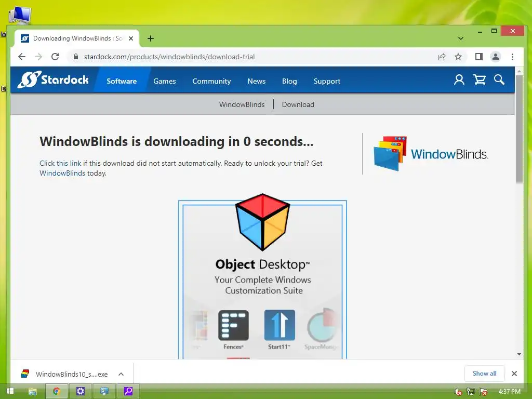This screenshot has width=532, height=399.
Task: Click the Start11 app icon
Action: pyautogui.click(x=280, y=325)
